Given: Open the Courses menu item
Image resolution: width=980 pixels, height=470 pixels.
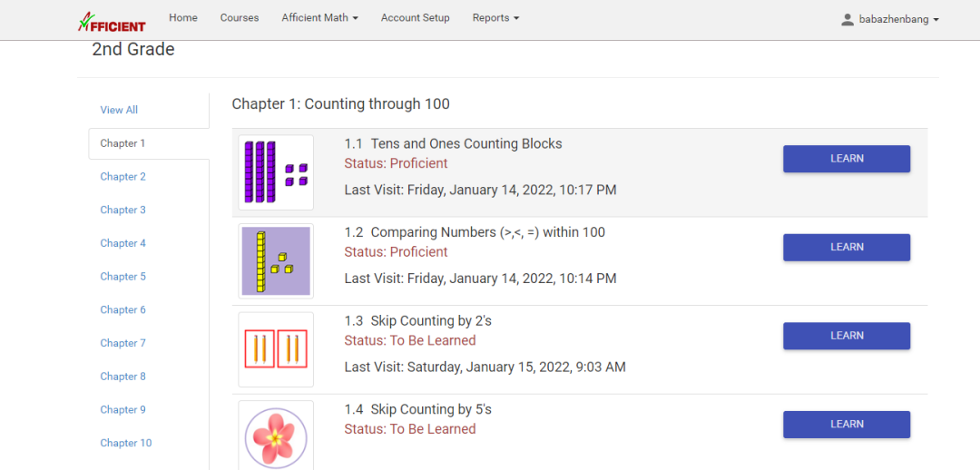Looking at the screenshot, I should pos(240,17).
